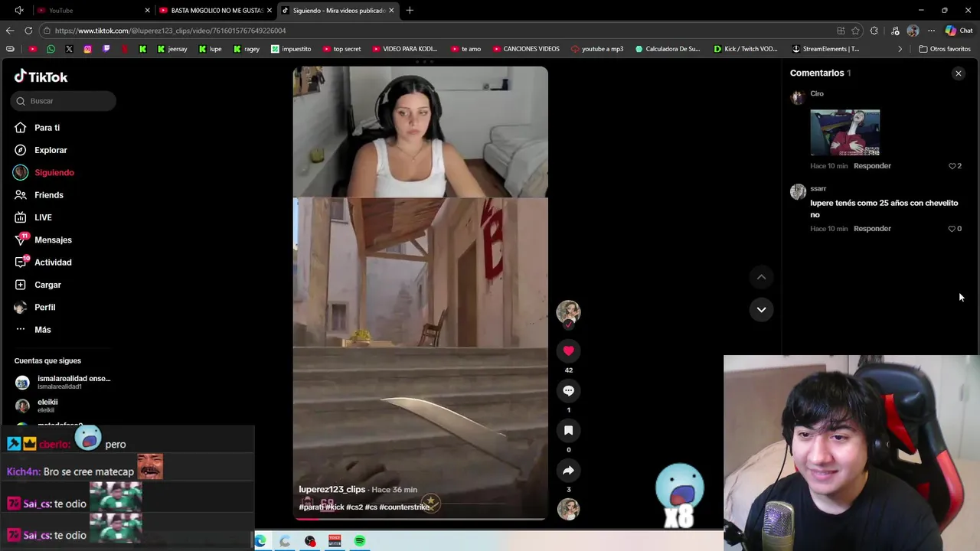This screenshot has width=980, height=551.
Task: Open X bookmark icon
Action: pos(69,49)
